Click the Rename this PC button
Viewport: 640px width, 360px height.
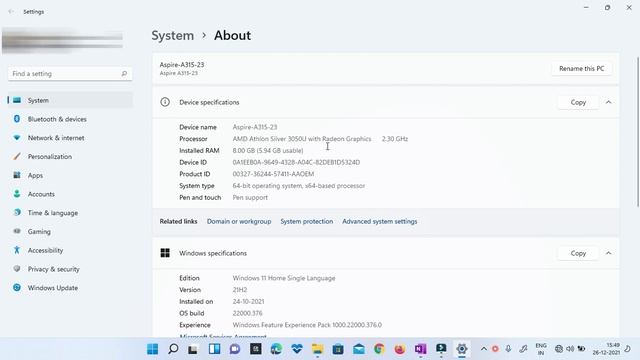(x=582, y=69)
